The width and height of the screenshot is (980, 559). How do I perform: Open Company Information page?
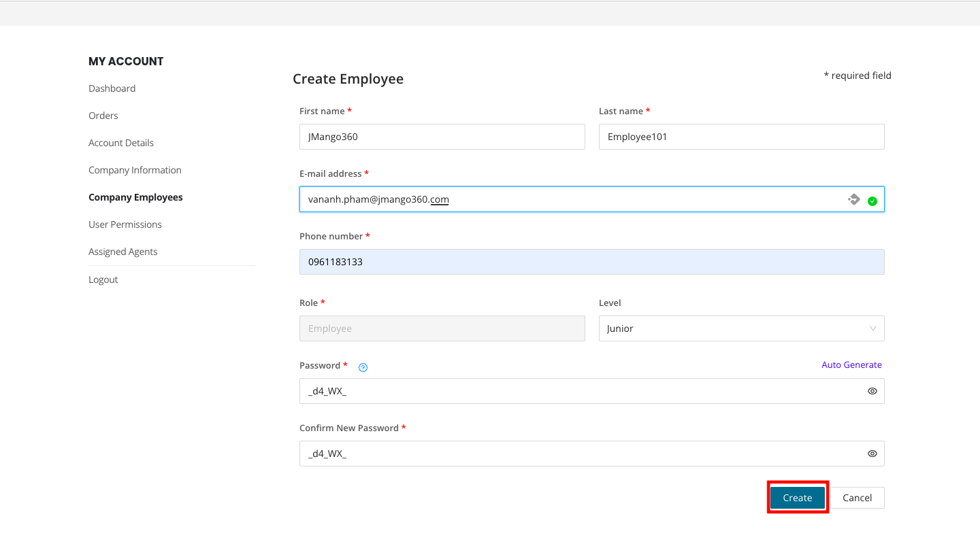(x=135, y=170)
